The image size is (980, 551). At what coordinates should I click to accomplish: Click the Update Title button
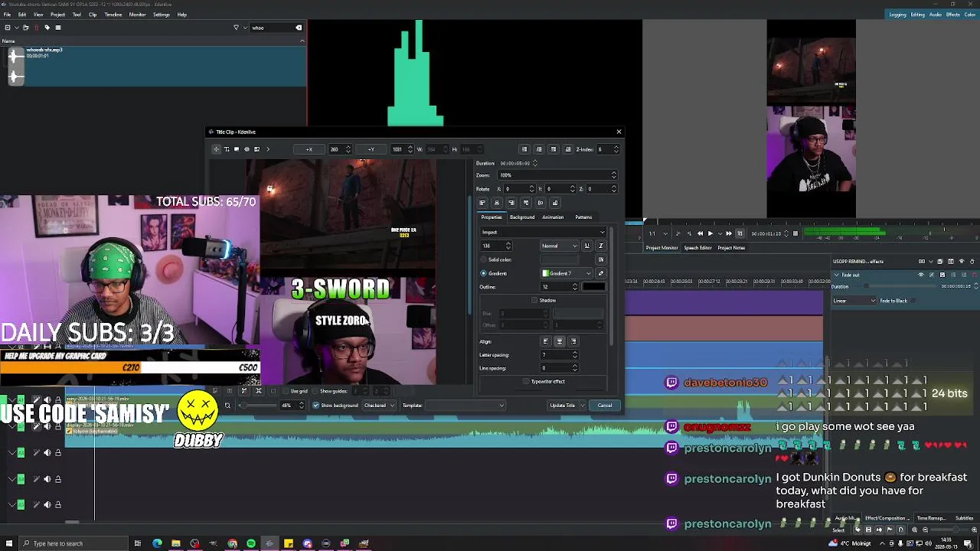pyautogui.click(x=562, y=406)
